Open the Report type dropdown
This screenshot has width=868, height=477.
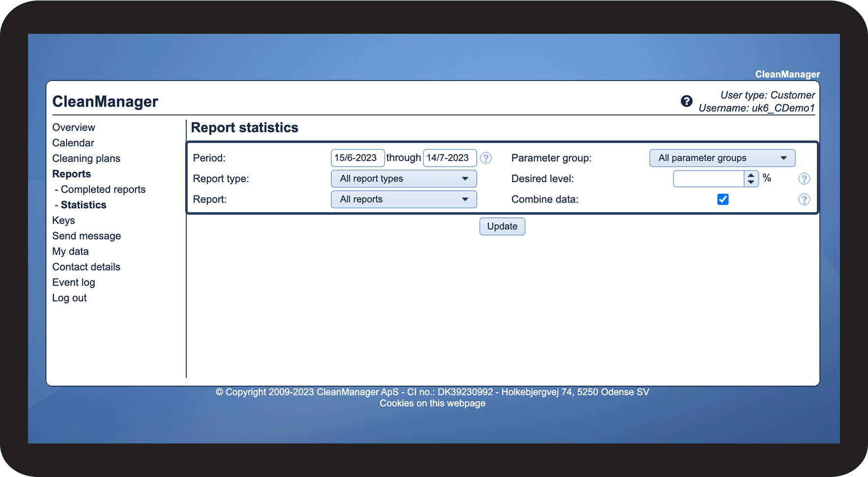pos(404,179)
